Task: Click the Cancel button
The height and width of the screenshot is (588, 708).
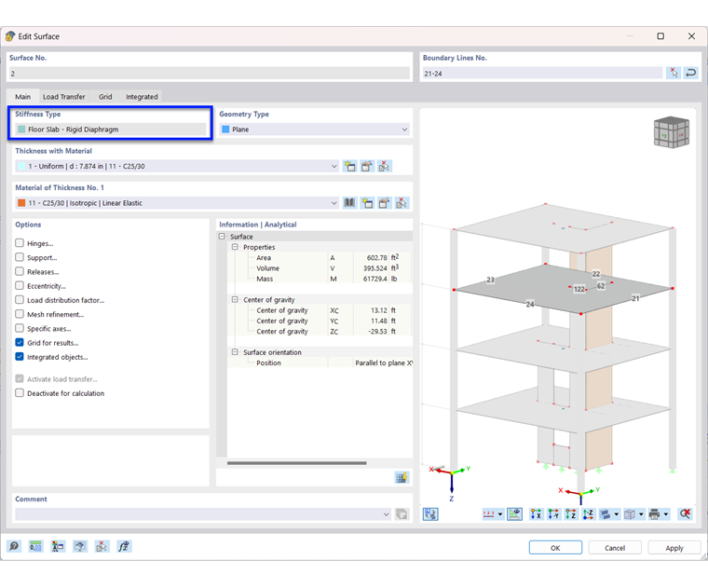Action: (x=615, y=548)
